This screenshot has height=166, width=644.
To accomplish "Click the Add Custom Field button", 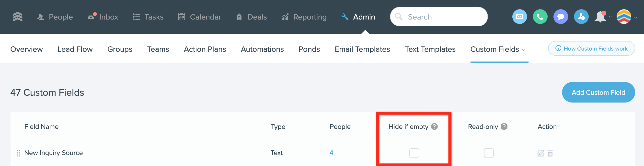I will [x=598, y=93].
